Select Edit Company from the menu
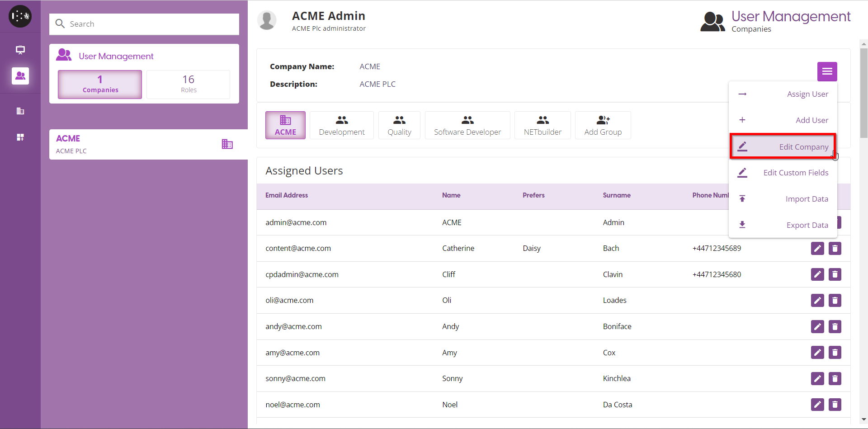This screenshot has height=429, width=868. tap(783, 146)
